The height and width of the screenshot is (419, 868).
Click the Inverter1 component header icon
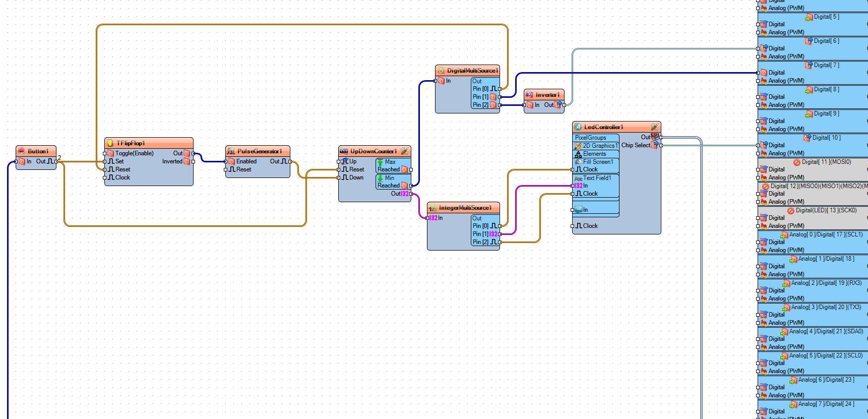tap(529, 95)
